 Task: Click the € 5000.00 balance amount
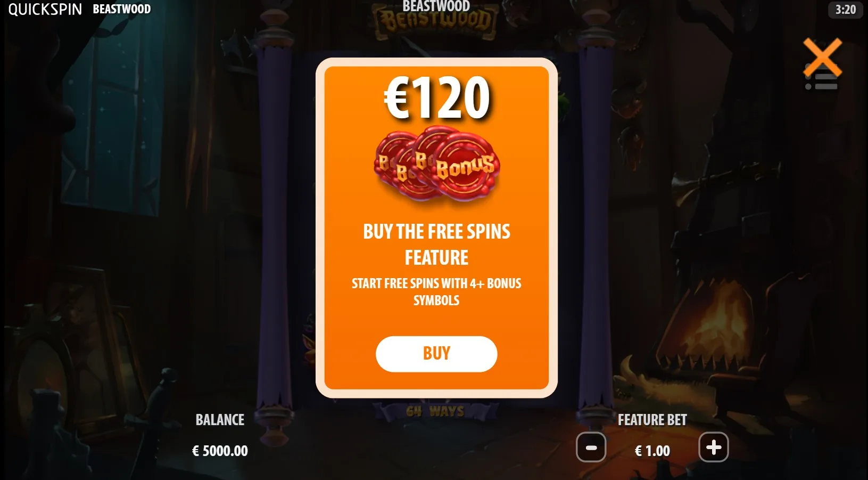(x=220, y=451)
